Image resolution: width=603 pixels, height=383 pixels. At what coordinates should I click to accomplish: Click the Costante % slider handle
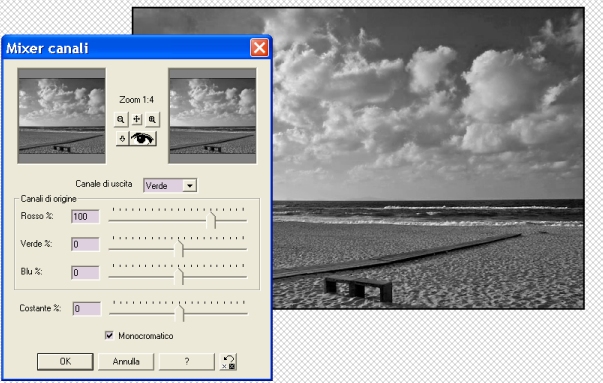coord(179,313)
